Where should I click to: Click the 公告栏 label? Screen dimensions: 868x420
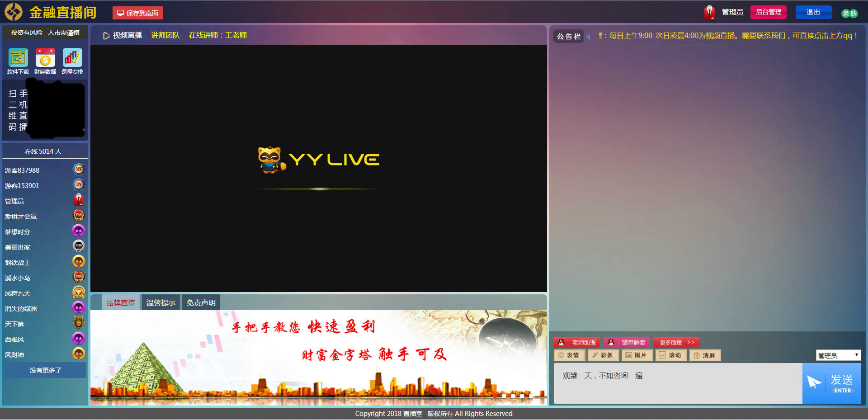pos(569,36)
